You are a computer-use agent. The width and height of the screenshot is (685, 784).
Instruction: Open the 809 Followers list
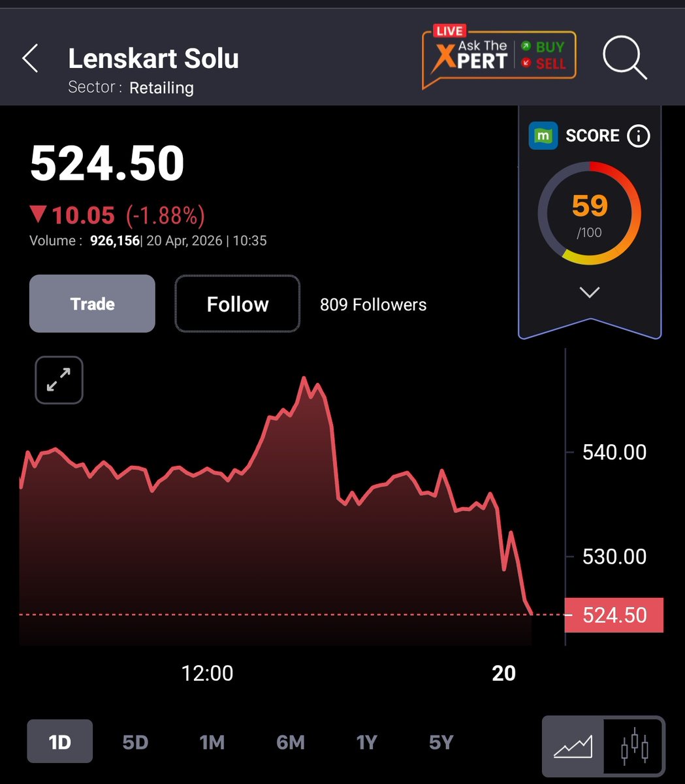(x=373, y=304)
